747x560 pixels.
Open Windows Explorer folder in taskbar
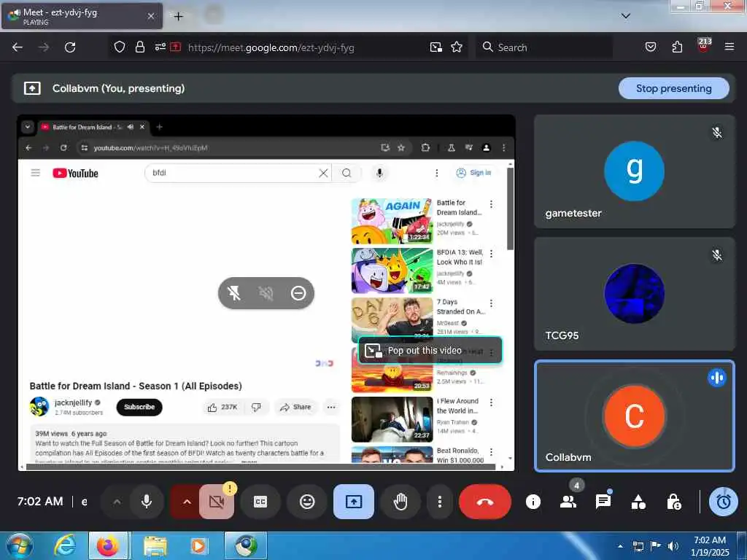tap(155, 545)
